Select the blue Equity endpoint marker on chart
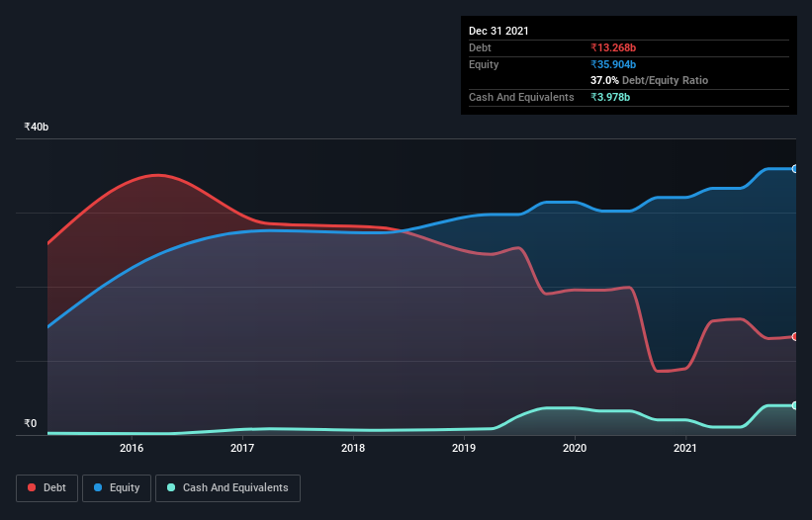812x520 pixels. pyautogui.click(x=795, y=169)
